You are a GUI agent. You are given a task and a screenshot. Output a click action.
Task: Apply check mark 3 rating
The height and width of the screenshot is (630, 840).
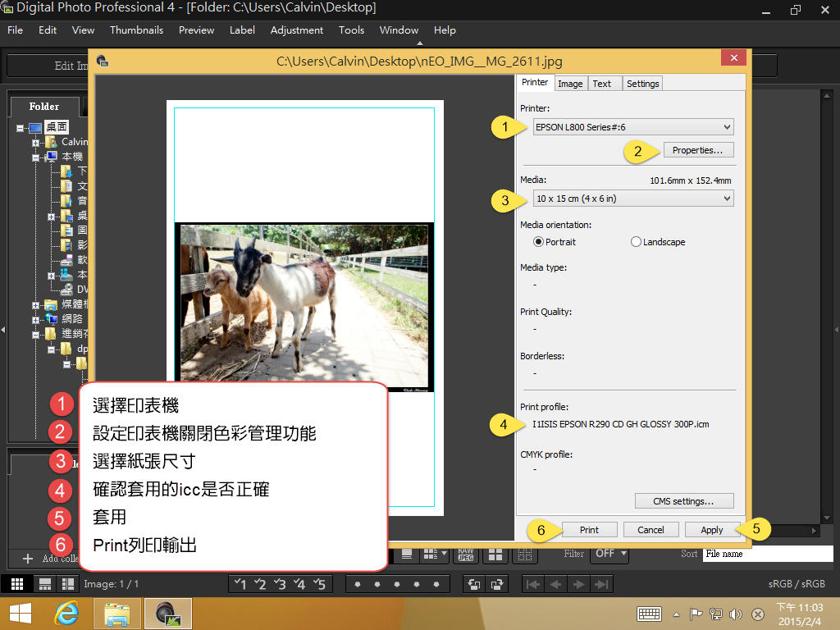281,584
